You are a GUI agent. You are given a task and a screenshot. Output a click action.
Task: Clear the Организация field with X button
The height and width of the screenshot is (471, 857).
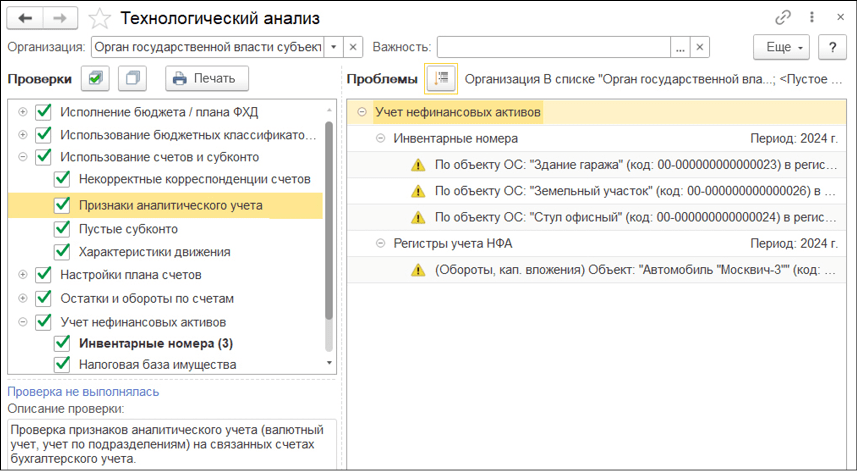pos(352,47)
